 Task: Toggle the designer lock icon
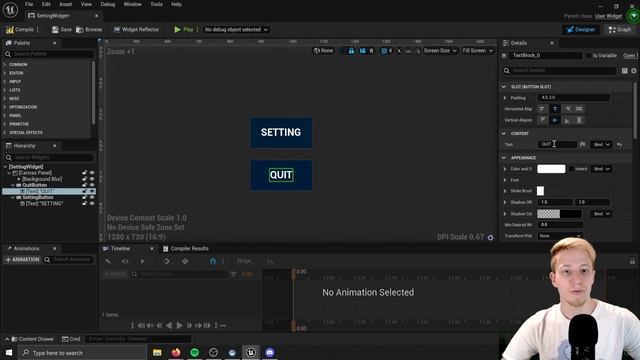click(351, 51)
